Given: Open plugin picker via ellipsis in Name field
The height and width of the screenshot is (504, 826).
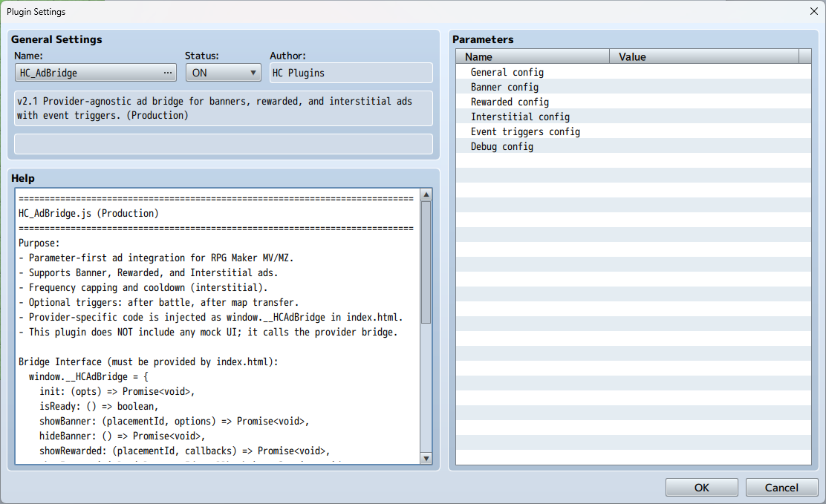Looking at the screenshot, I should (x=168, y=73).
